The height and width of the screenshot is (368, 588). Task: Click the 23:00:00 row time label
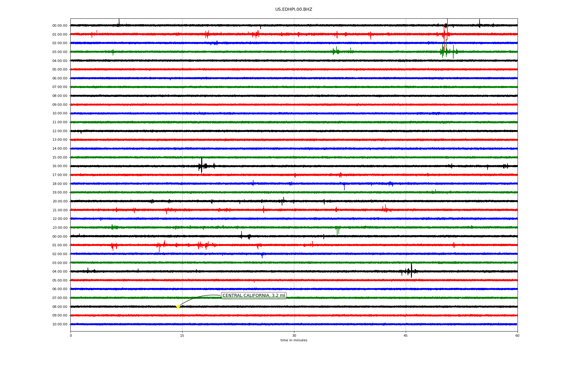[60, 228]
